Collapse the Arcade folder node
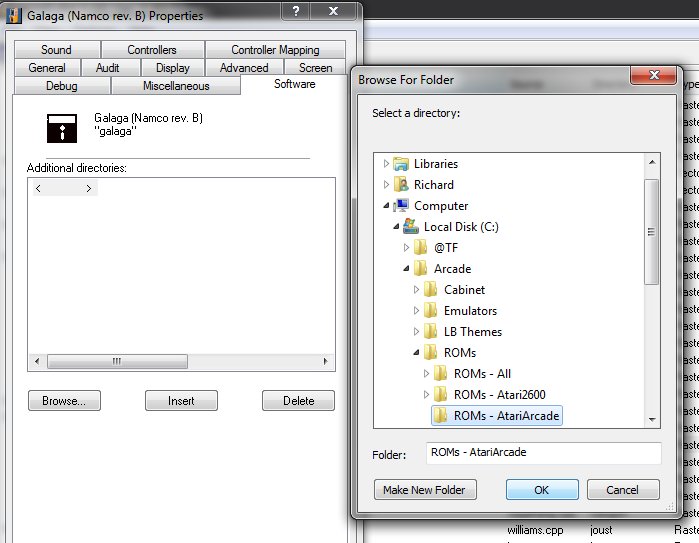699x543 pixels. click(x=406, y=268)
